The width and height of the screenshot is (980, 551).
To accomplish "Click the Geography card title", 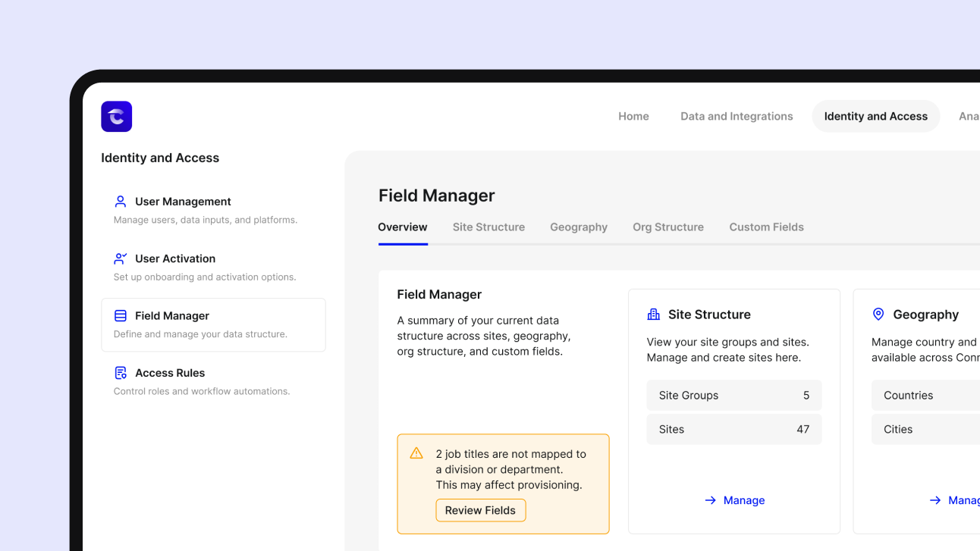I will click(x=925, y=315).
